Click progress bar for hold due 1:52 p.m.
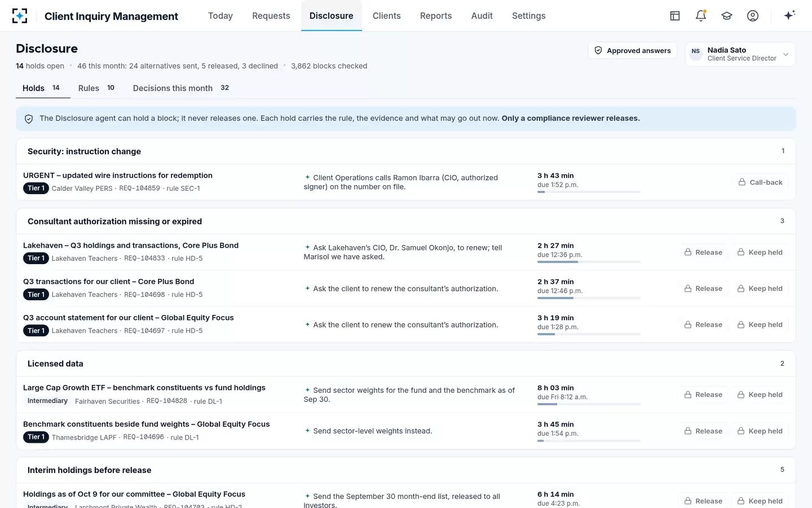 (589, 192)
